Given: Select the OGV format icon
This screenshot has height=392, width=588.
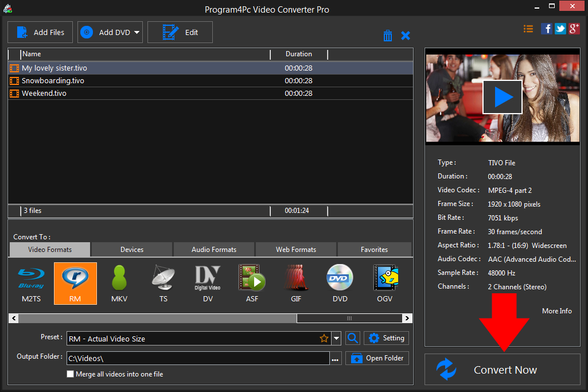Looking at the screenshot, I should (385, 284).
